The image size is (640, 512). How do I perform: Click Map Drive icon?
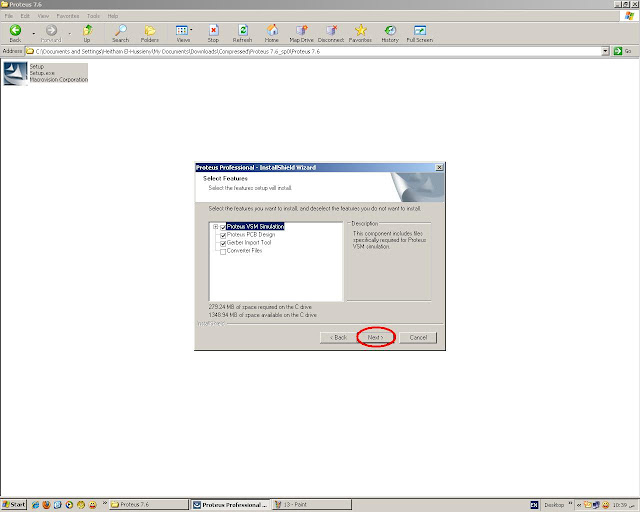[301, 30]
